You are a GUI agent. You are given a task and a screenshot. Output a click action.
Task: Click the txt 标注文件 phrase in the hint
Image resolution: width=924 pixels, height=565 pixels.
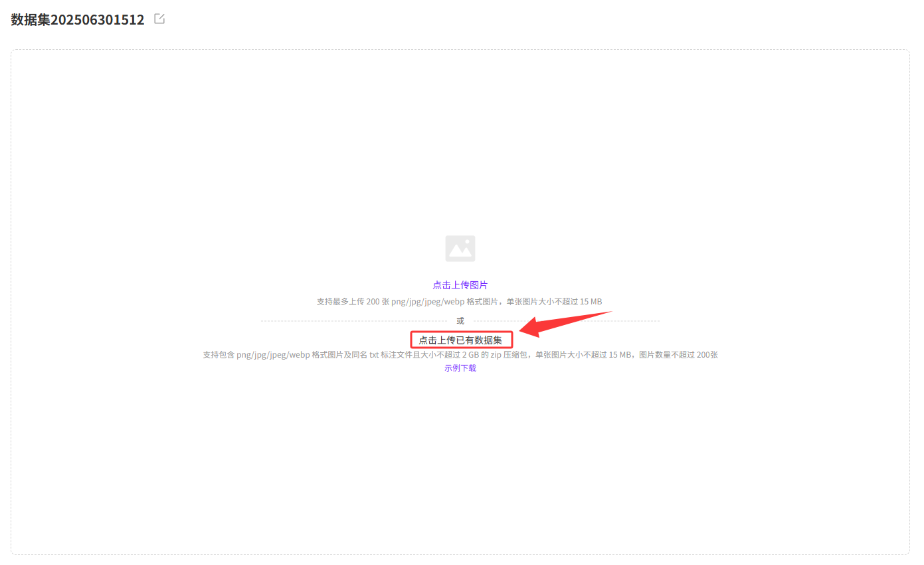tap(391, 355)
